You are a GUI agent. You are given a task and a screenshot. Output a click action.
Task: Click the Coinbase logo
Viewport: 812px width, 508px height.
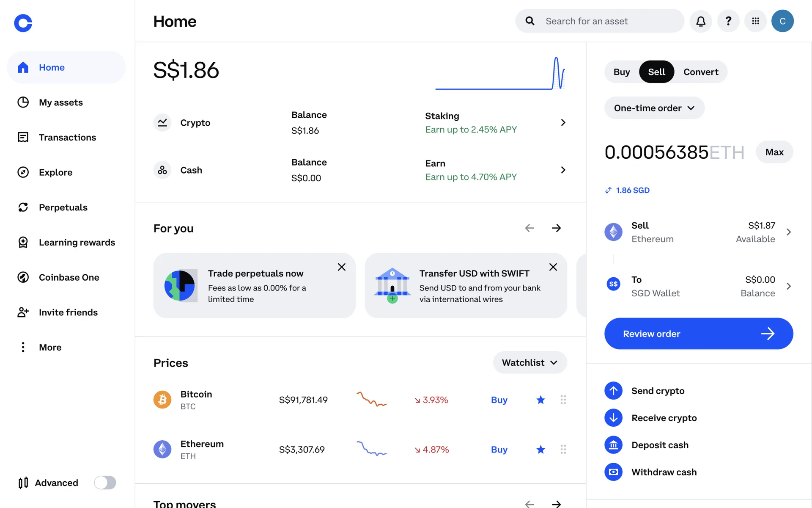click(x=23, y=23)
